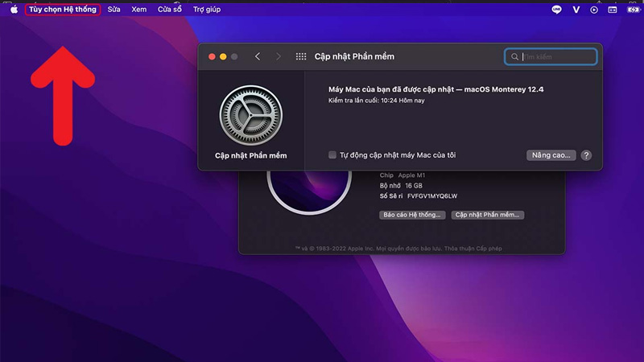Close the Cập nhật Phần mềm window
The width and height of the screenshot is (644, 362).
[212, 56]
